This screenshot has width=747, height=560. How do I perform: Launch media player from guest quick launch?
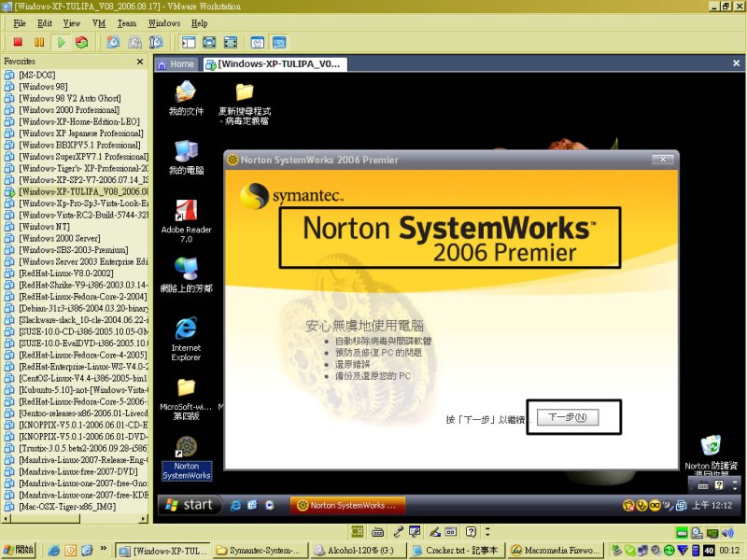click(x=270, y=505)
